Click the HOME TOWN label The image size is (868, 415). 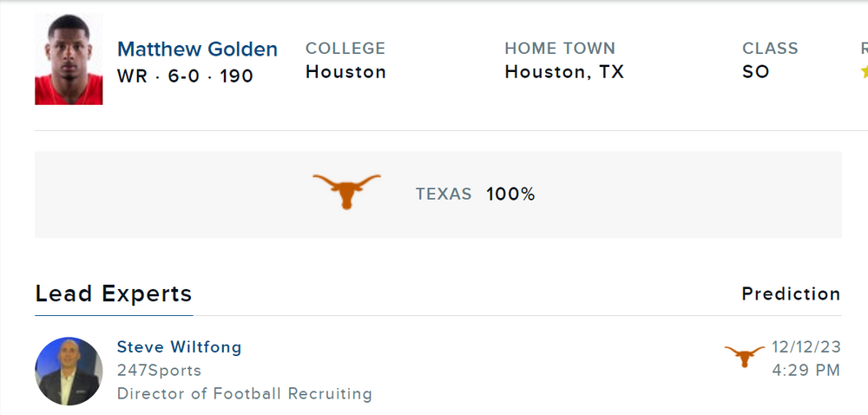pyautogui.click(x=560, y=49)
